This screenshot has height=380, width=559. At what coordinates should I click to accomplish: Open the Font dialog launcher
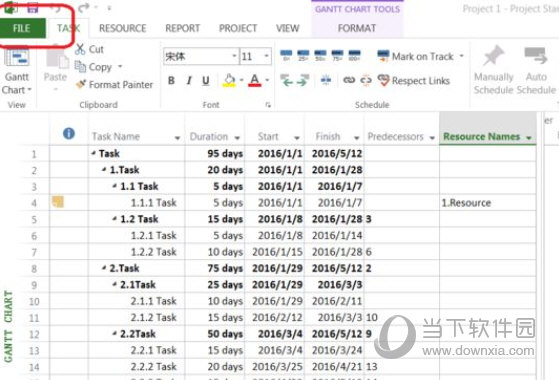pos(268,105)
